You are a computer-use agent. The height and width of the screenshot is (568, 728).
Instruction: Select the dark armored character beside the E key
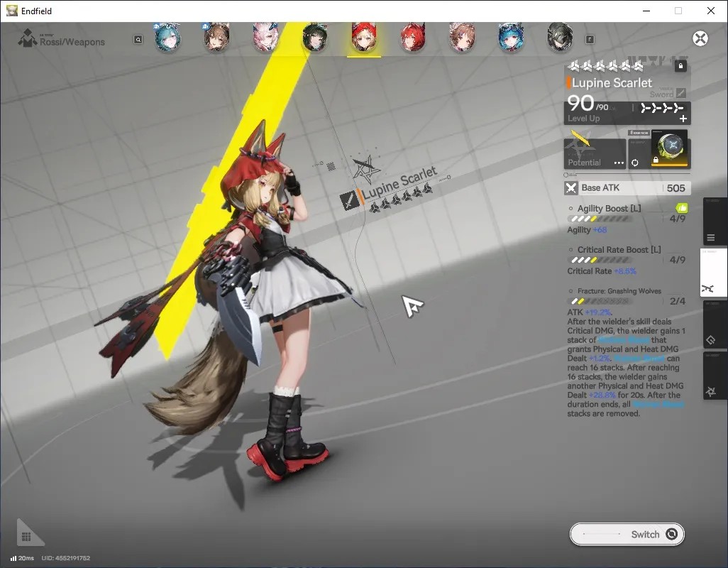(x=560, y=36)
